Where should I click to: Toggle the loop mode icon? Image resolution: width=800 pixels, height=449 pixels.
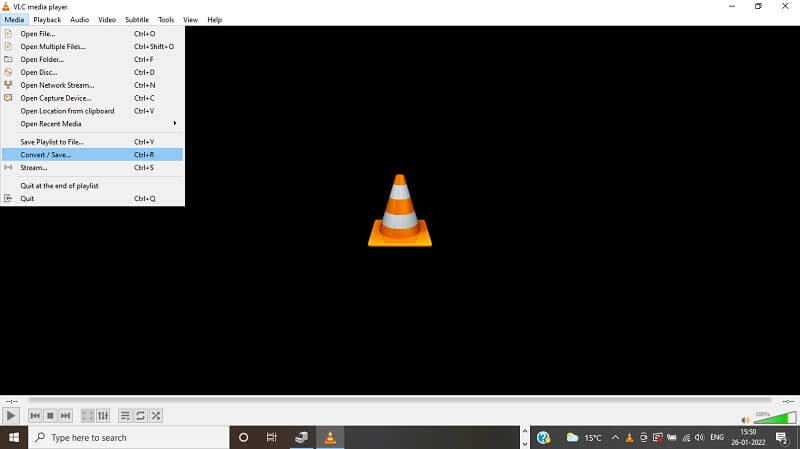[140, 416]
